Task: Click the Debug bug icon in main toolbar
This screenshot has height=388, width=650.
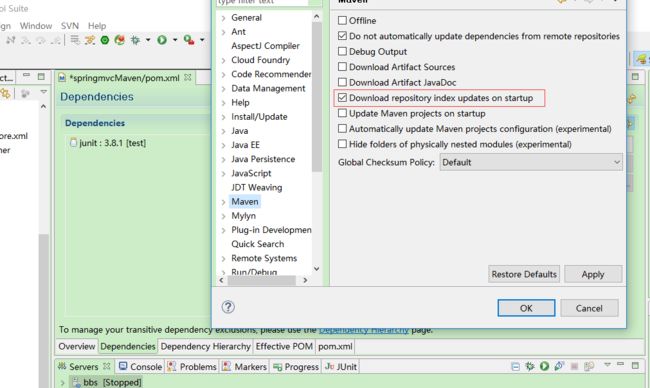Action: tap(135, 40)
